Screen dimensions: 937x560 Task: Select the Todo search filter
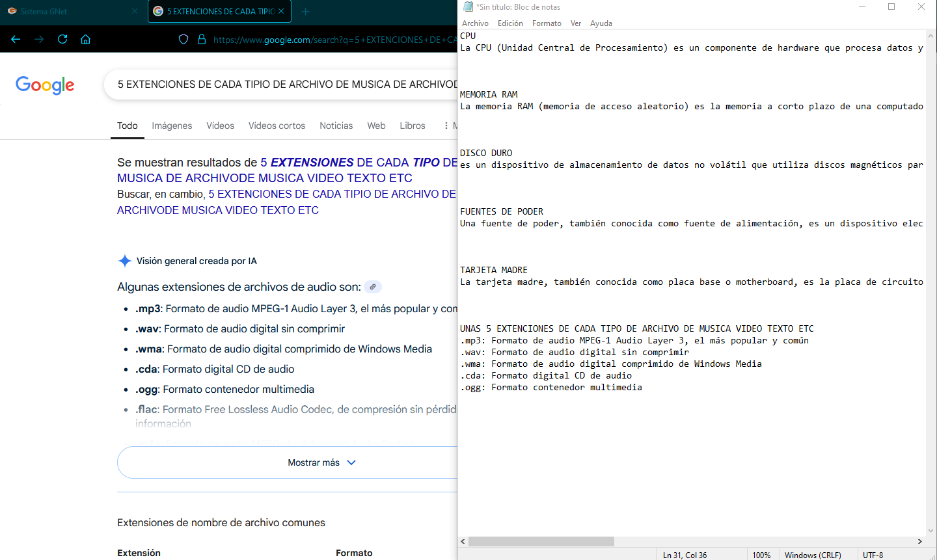click(x=128, y=126)
